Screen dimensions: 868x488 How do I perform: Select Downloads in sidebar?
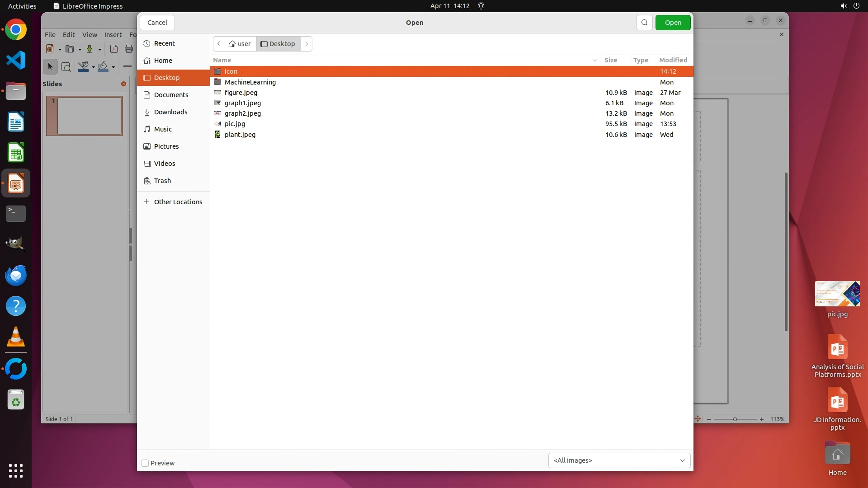tap(170, 112)
